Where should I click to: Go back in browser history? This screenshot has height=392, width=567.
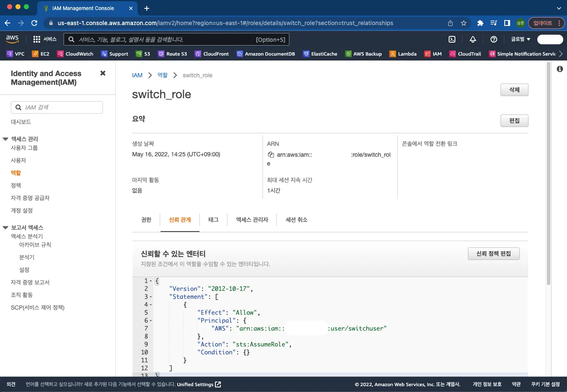(8, 23)
